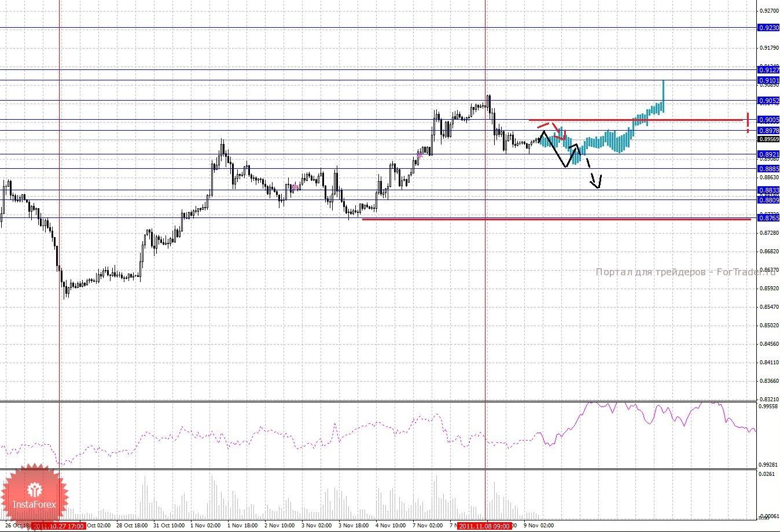Select the 0.8765 level price label
780x532 pixels.
(x=768, y=218)
